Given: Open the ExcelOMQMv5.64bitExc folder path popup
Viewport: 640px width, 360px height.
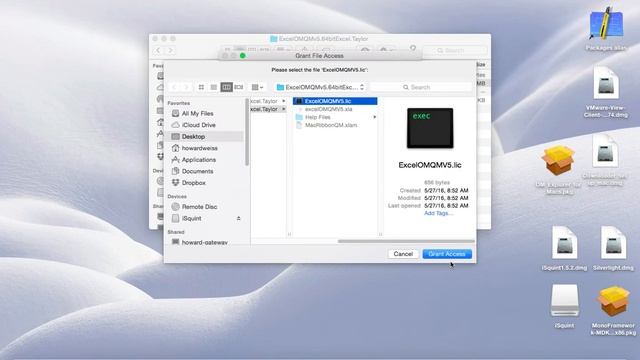Looking at the screenshot, I should [320, 87].
